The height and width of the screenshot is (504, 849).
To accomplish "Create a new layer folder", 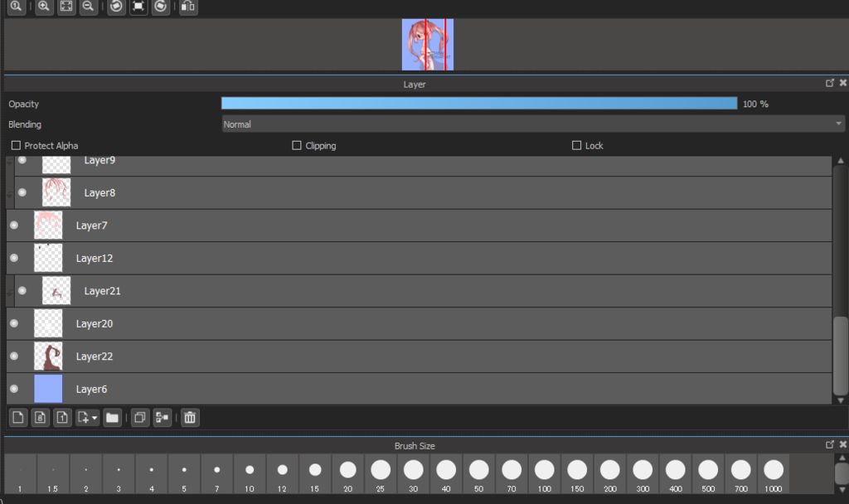I will tap(112, 418).
